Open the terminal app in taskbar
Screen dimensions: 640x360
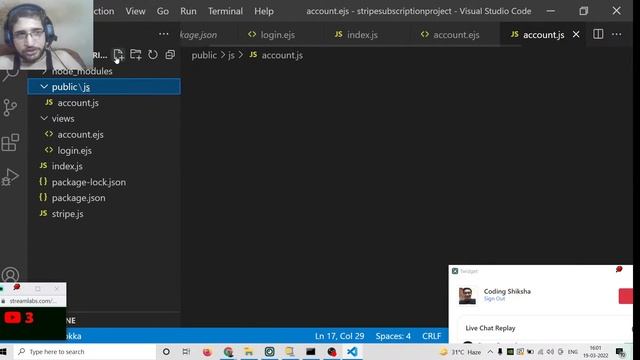[x=311, y=351]
